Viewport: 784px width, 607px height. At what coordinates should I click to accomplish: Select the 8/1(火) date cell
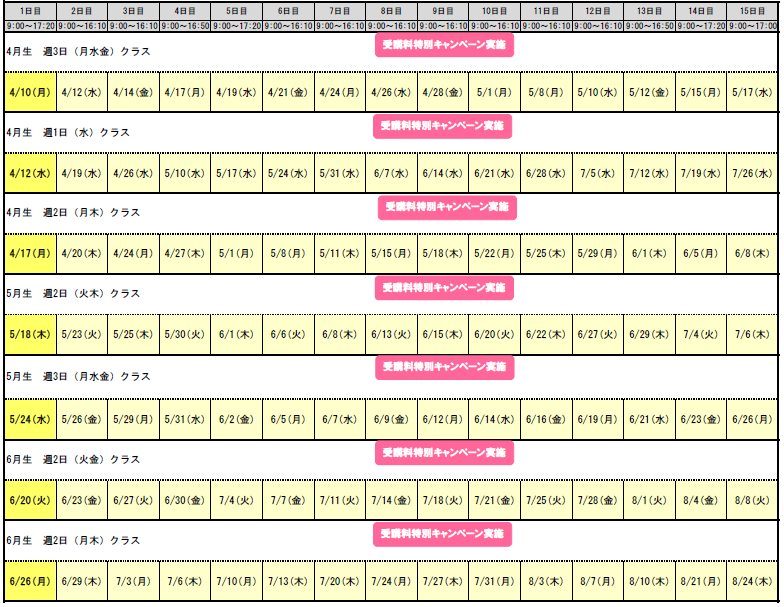pos(649,500)
